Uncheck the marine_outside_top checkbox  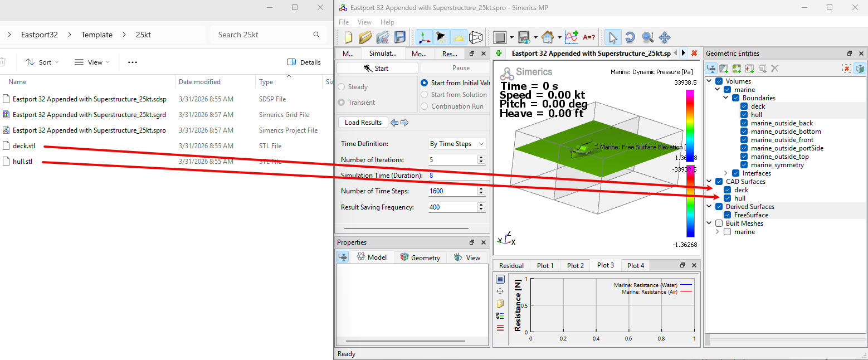(x=744, y=157)
